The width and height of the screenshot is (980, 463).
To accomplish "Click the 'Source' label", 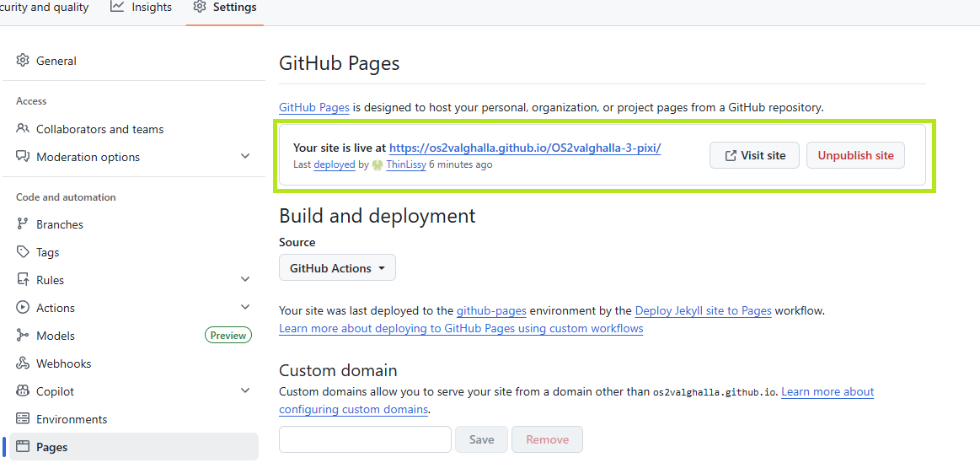I will click(297, 242).
